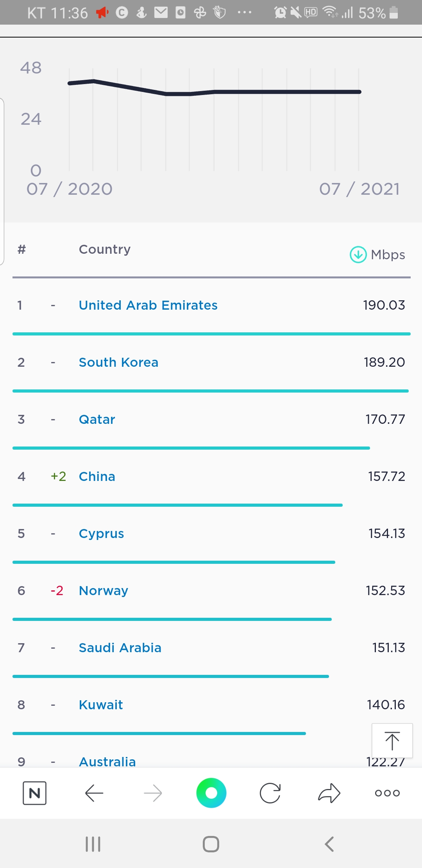Open United Arab Emirates country link
This screenshot has width=422, height=868.
point(148,305)
